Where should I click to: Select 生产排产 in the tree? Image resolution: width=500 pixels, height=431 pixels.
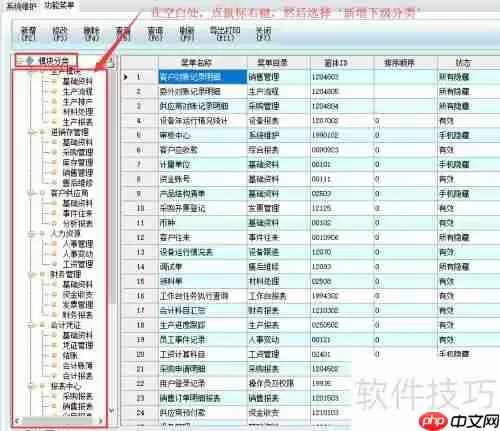(x=78, y=102)
